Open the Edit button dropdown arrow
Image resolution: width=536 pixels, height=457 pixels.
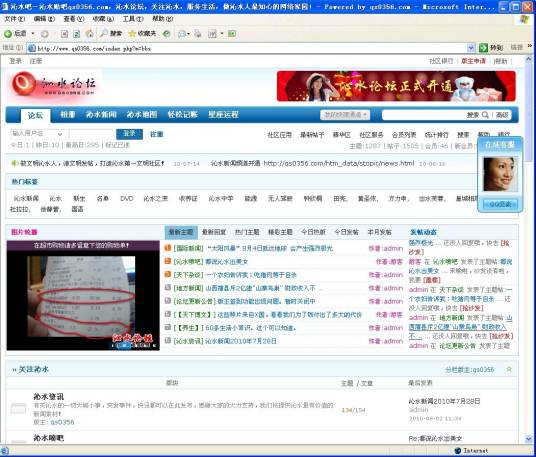click(x=222, y=33)
